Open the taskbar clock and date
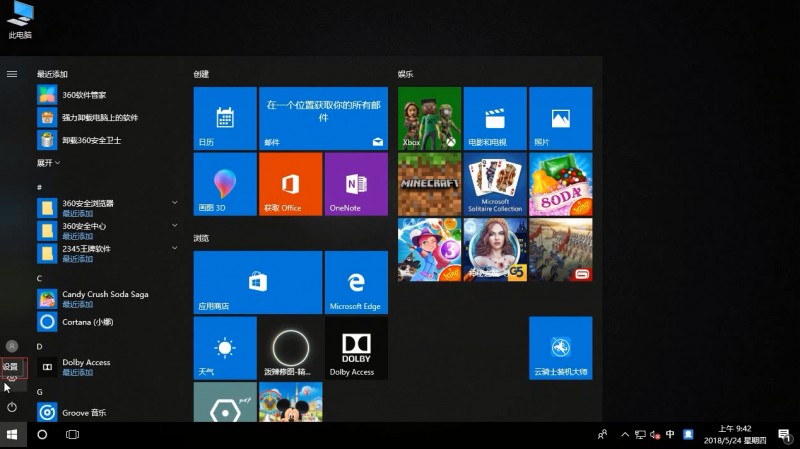 click(x=735, y=435)
